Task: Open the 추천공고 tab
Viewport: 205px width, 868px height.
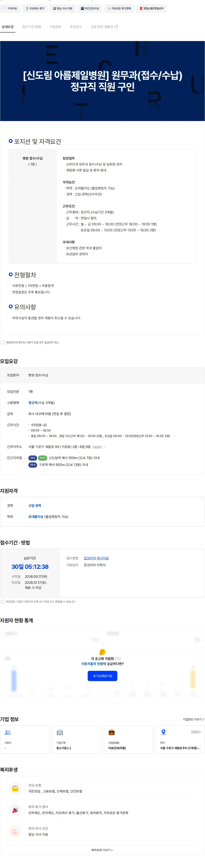Action: pos(76,27)
